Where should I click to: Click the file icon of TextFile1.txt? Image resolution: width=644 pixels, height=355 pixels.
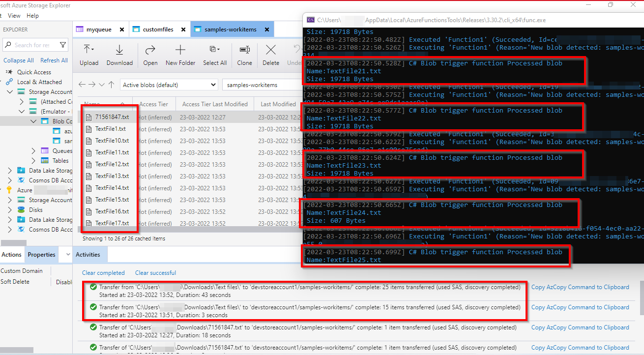click(89, 129)
